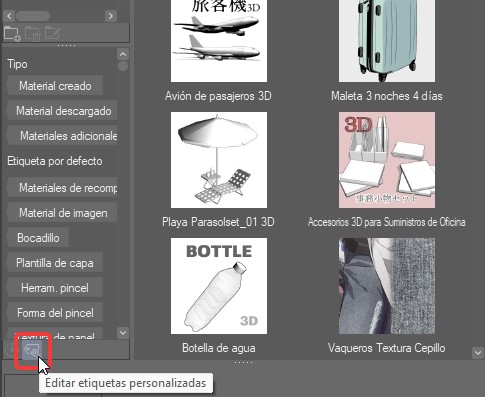Select the beach parasol set thumbnail
The width and height of the screenshot is (485, 397).
[x=219, y=160]
